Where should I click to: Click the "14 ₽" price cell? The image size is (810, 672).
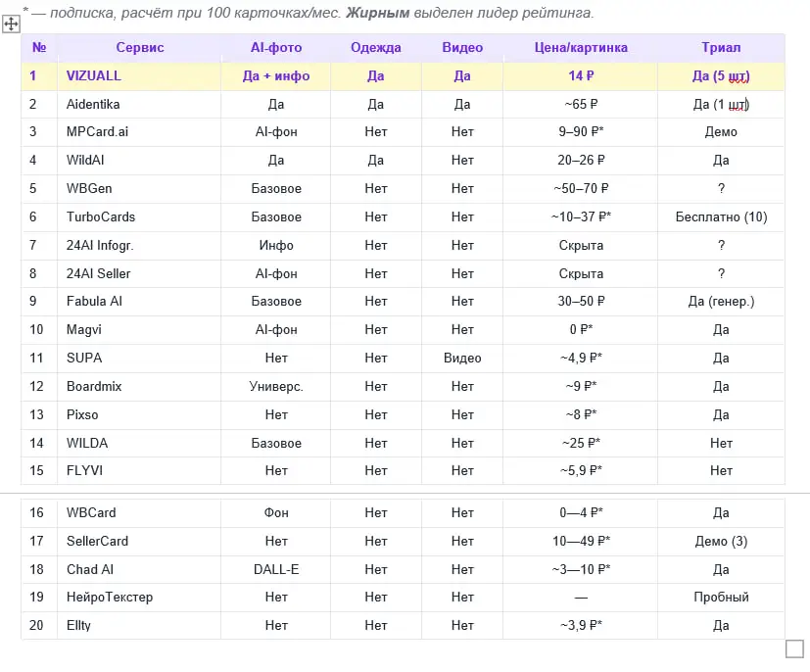coord(581,76)
